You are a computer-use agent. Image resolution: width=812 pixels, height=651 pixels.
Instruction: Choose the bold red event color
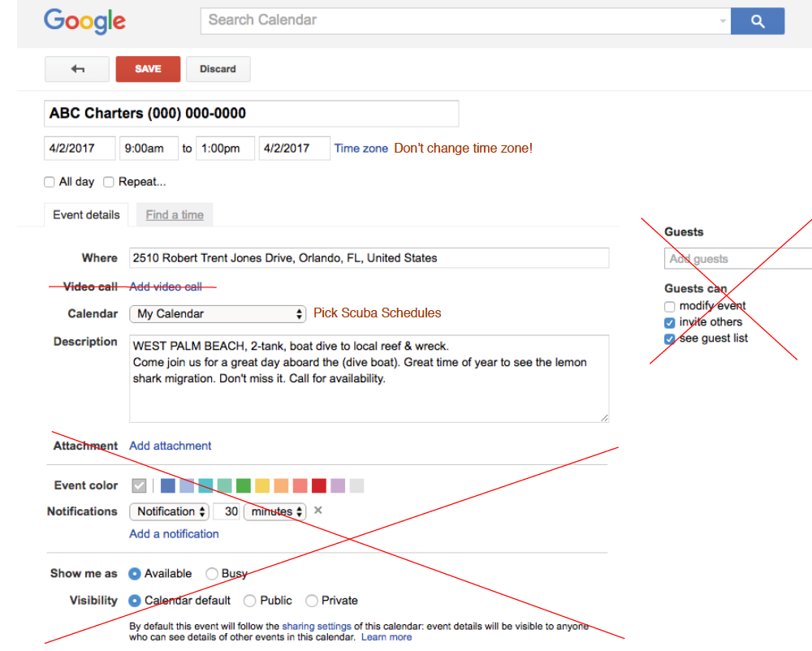pyautogui.click(x=319, y=486)
